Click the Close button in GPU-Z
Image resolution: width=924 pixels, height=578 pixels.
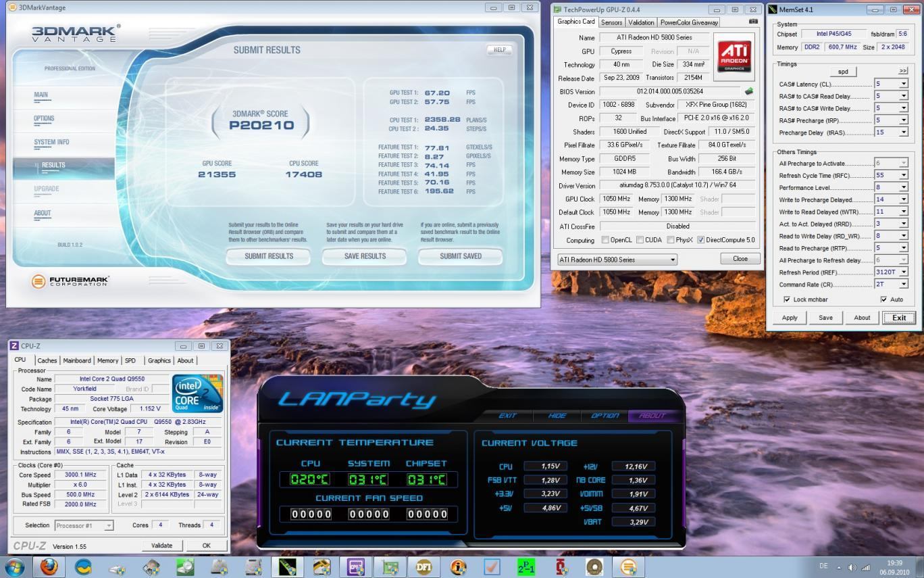[740, 259]
